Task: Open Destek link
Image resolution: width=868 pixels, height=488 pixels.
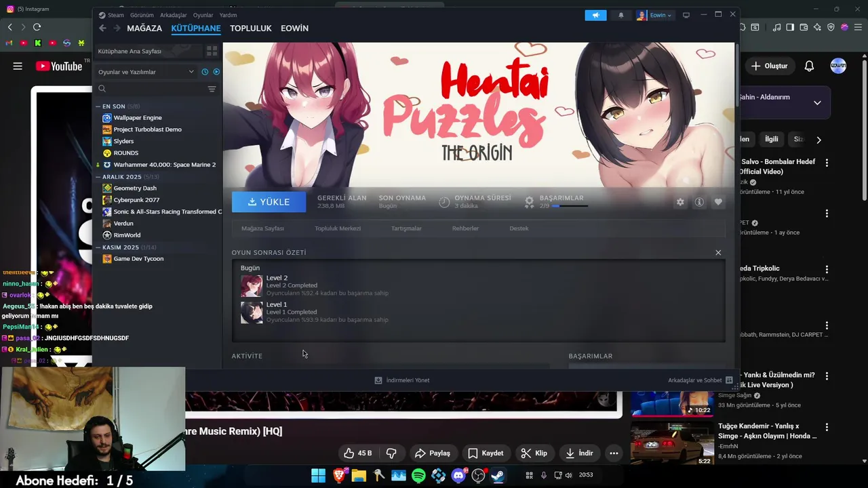Action: [x=519, y=228]
